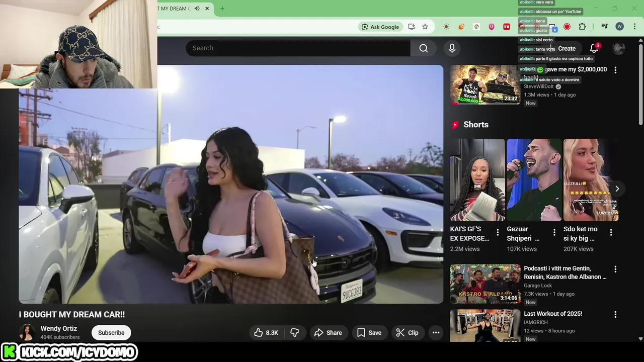Focus the YouTube Search field
This screenshot has width=644, height=362.
pos(298,48)
